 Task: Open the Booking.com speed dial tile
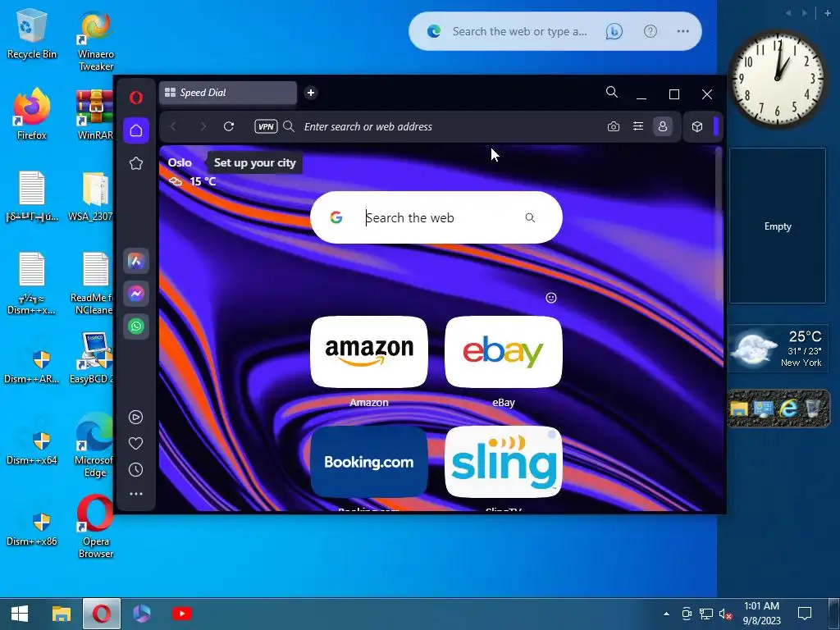coord(369,462)
